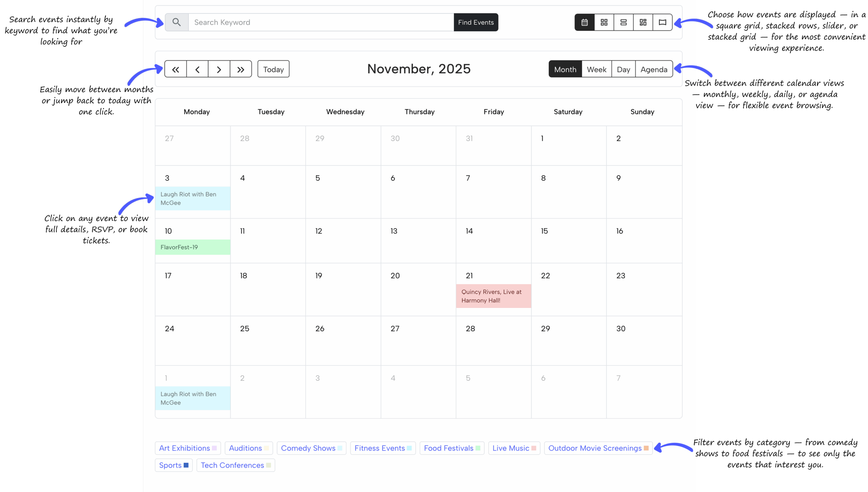Switch to the two-row list view icon
868x492 pixels.
coord(623,22)
